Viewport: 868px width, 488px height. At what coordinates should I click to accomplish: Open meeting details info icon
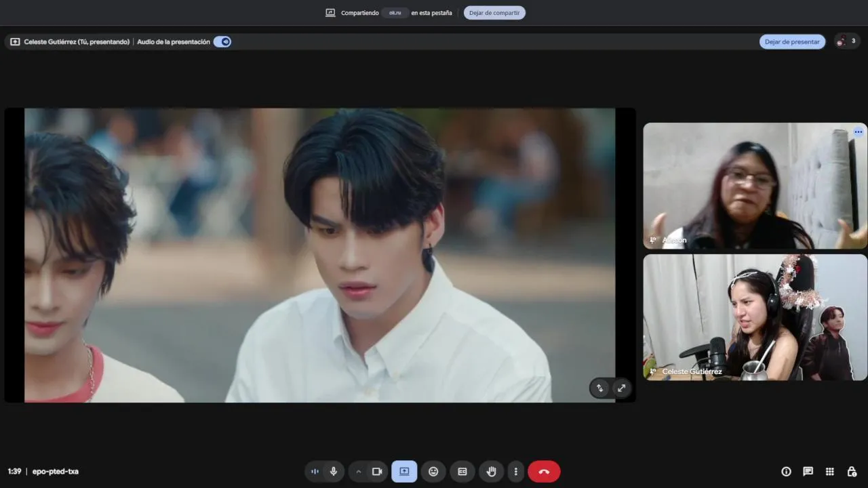tap(786, 472)
